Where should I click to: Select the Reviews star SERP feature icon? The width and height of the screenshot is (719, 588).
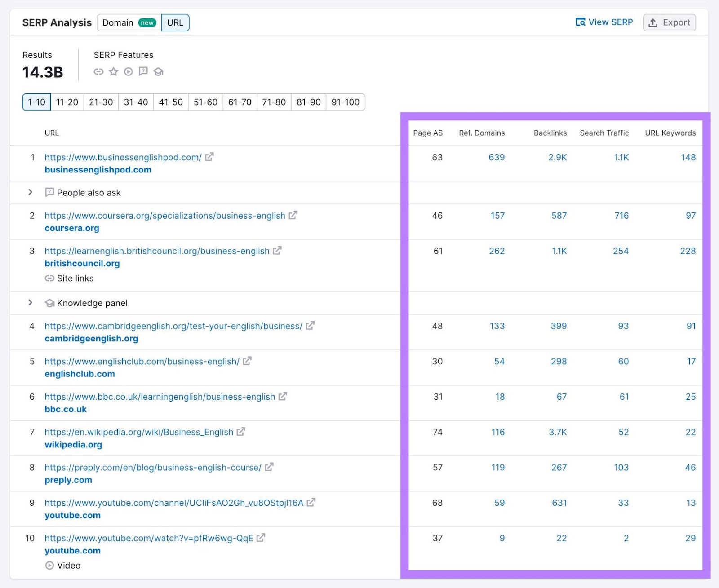point(113,71)
